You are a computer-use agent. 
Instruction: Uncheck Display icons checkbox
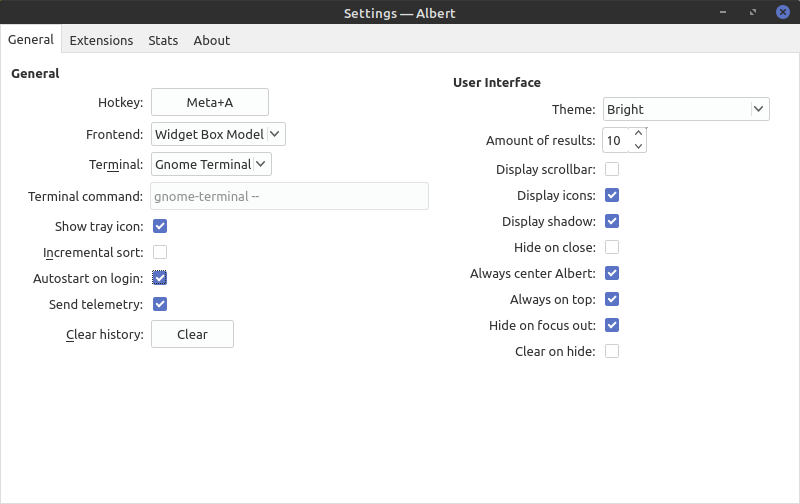612,195
